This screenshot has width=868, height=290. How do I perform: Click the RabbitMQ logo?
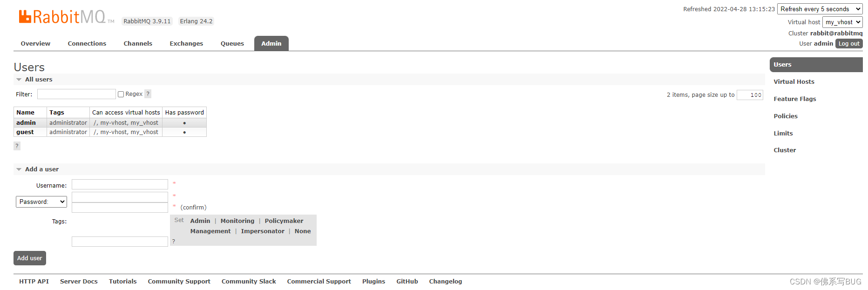click(66, 17)
